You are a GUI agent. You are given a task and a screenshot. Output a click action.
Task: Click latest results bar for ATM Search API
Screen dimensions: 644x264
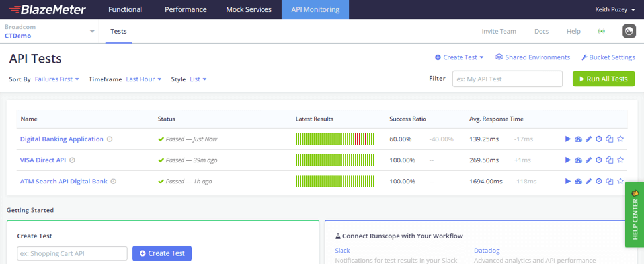click(x=335, y=181)
